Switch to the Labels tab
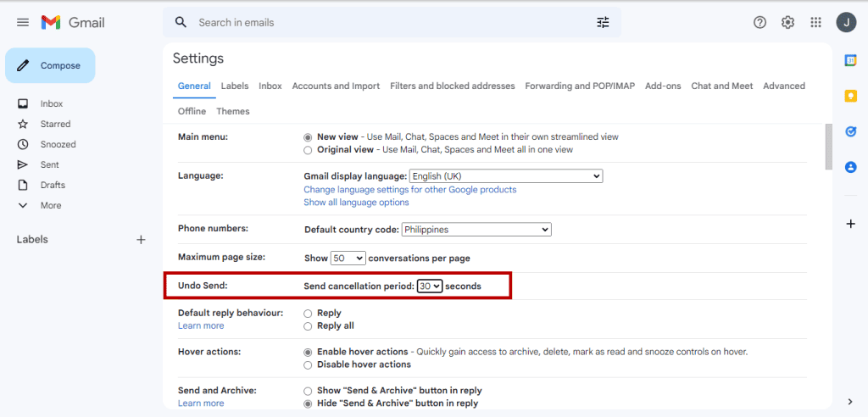868x417 pixels. (x=235, y=86)
